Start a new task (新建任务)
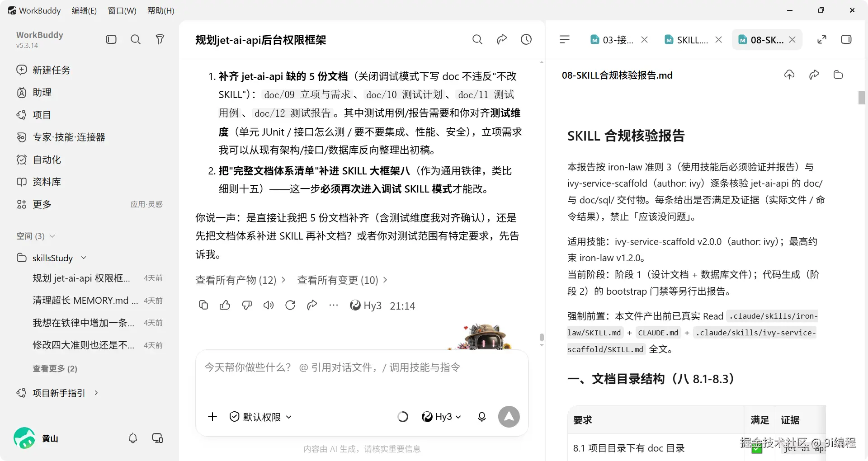868x461 pixels. point(43,70)
